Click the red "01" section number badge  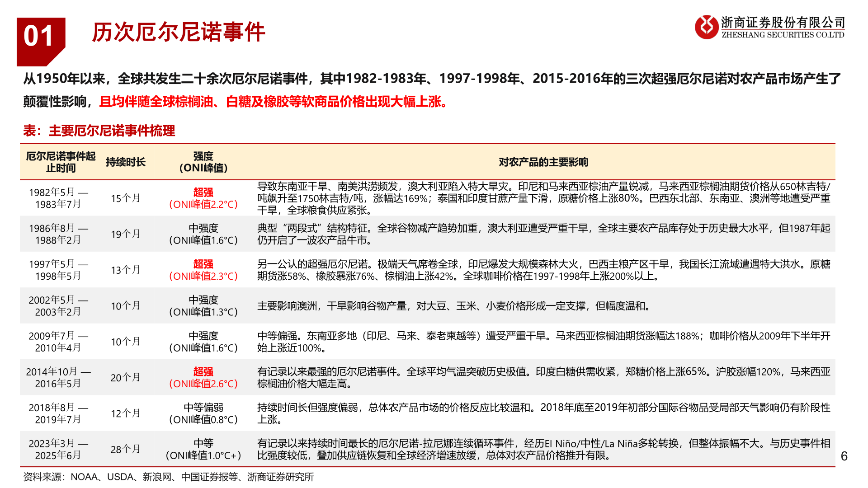coord(41,41)
